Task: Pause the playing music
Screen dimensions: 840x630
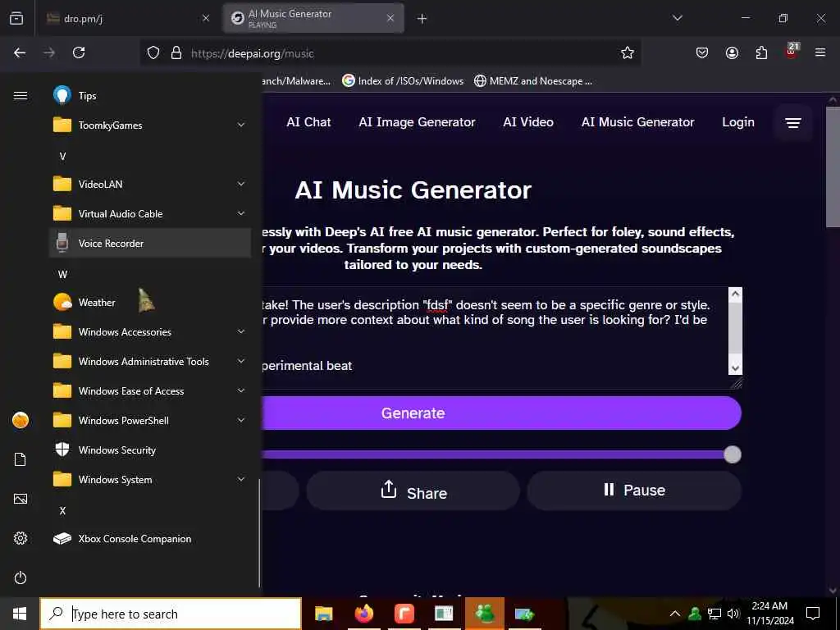Action: [634, 491]
